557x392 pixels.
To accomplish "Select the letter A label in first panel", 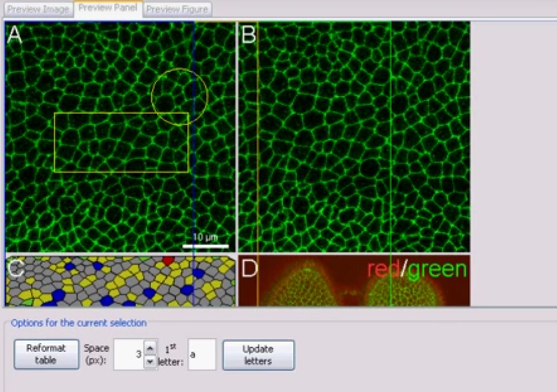I will 15,35.
